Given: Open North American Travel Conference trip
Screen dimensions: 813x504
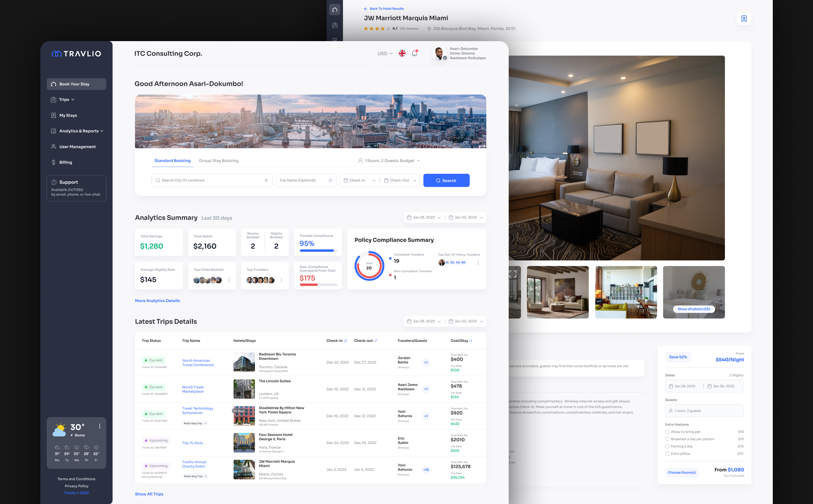Looking at the screenshot, I should [x=198, y=363].
